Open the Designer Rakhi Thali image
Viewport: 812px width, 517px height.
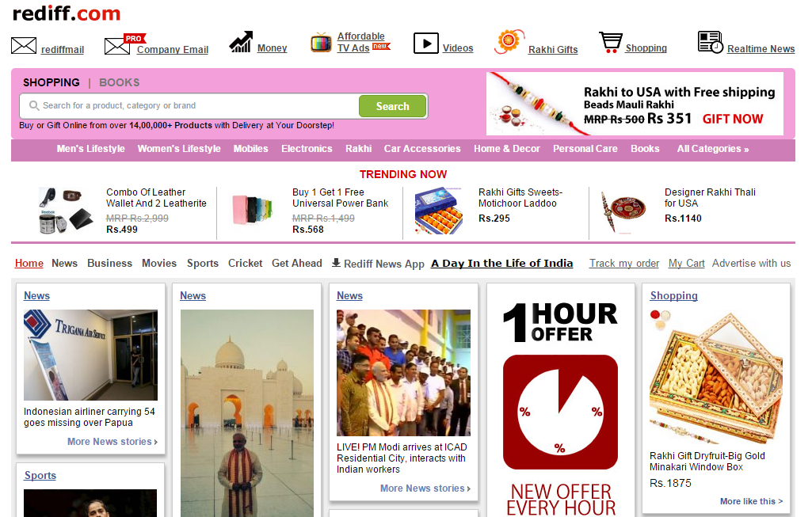pos(623,211)
